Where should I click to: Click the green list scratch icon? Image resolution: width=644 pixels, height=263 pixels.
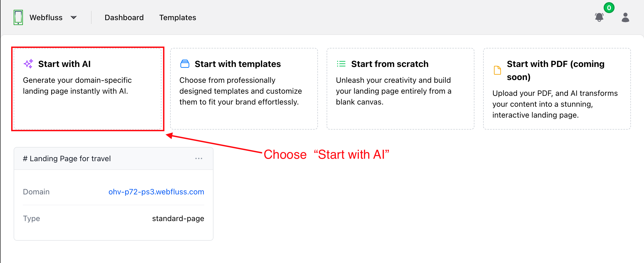click(x=341, y=64)
